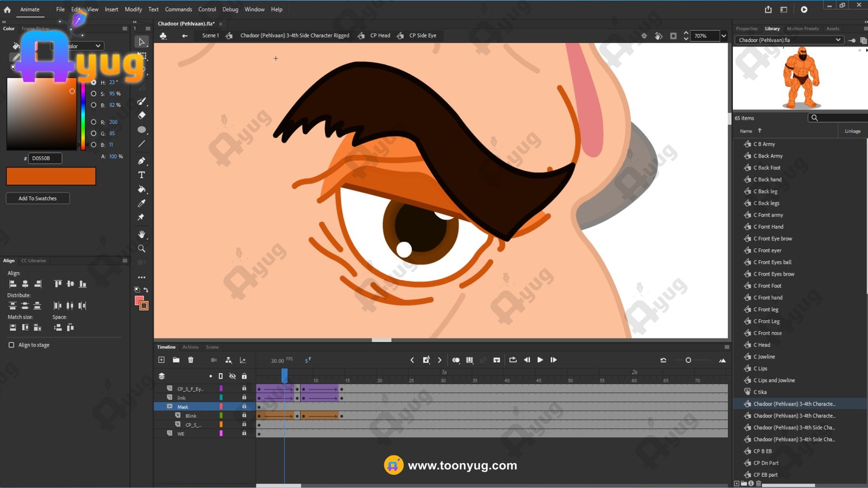868x488 pixels.
Task: Select the Eyedropper tool
Action: coord(142,203)
